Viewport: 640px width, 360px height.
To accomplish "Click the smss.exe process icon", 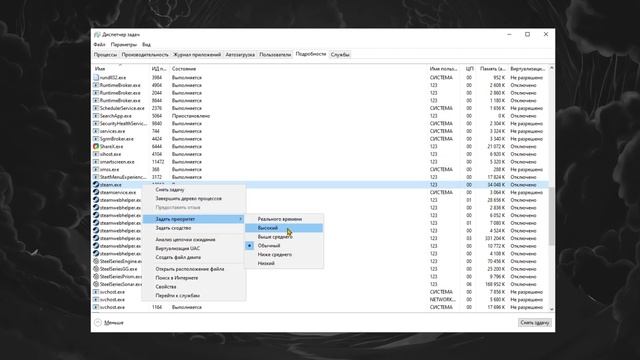I will [96, 169].
